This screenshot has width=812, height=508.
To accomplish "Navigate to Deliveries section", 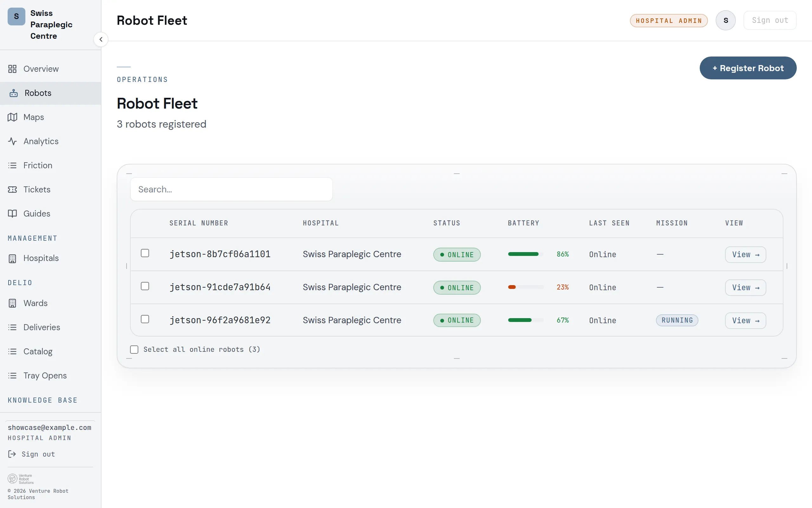I will (51, 328).
